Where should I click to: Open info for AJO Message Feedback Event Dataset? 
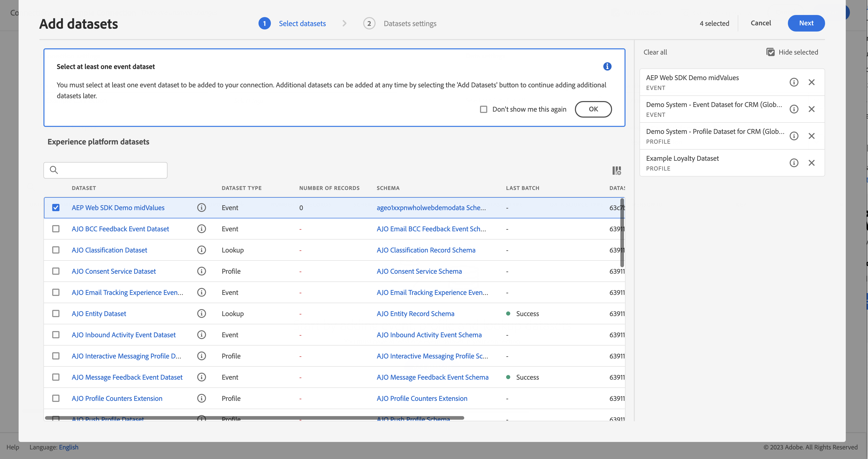click(202, 377)
